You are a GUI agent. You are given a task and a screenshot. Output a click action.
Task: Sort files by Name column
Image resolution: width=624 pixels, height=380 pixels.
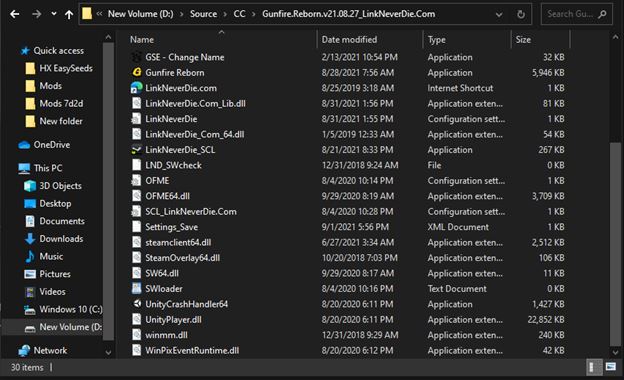142,40
